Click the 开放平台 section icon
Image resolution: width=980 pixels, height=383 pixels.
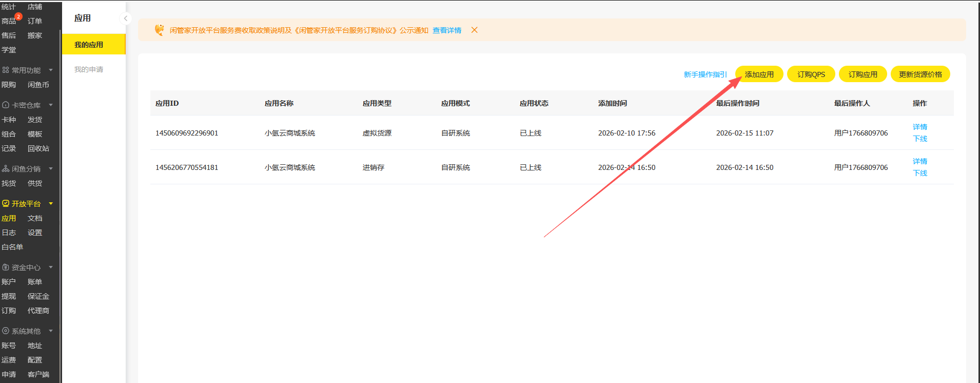pos(6,203)
